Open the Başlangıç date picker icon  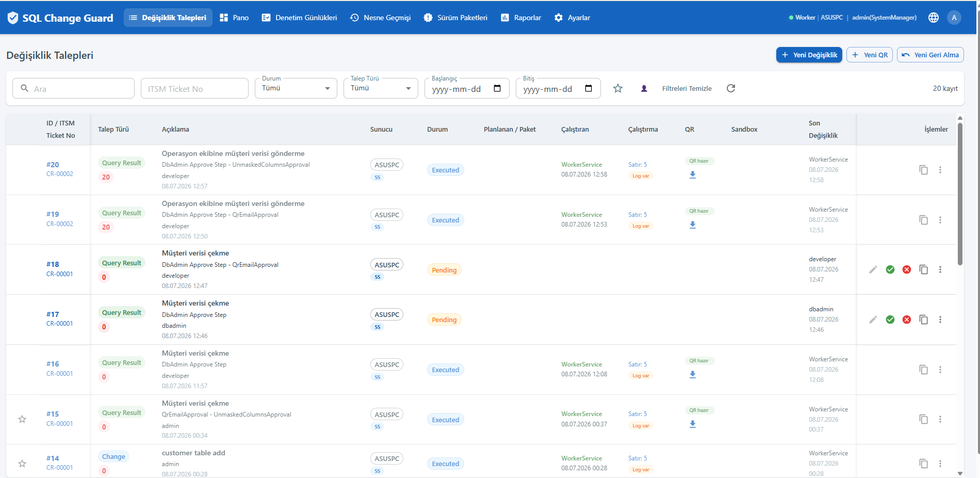click(497, 88)
